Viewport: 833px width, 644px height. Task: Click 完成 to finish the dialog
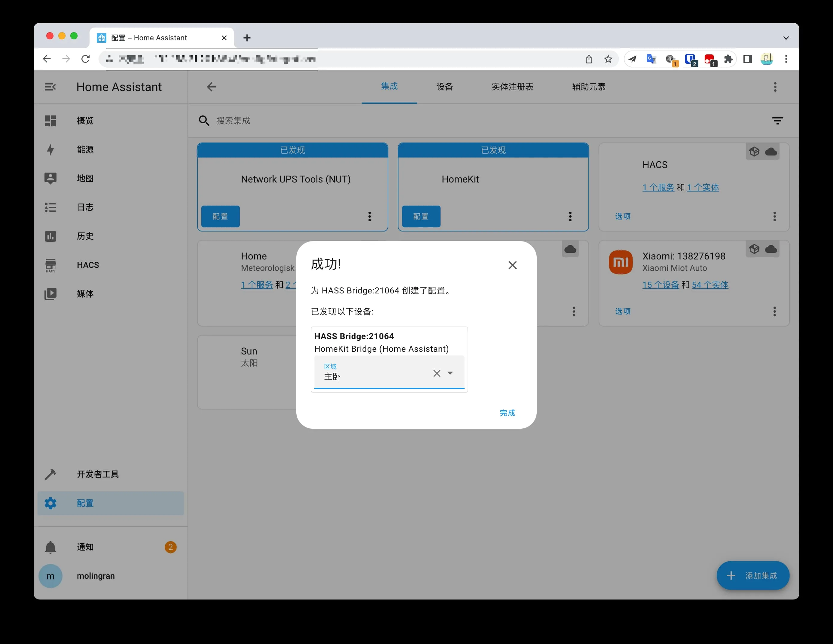507,413
